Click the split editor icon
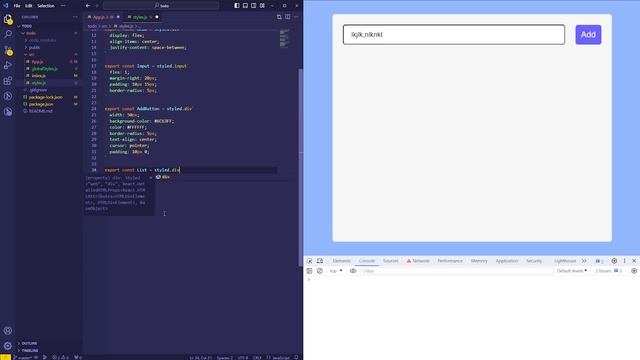Viewport: 640px width, 360px height. pos(288,17)
